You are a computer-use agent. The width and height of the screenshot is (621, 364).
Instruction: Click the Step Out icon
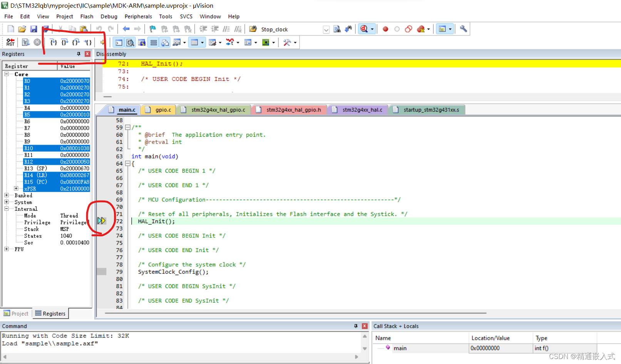point(76,42)
